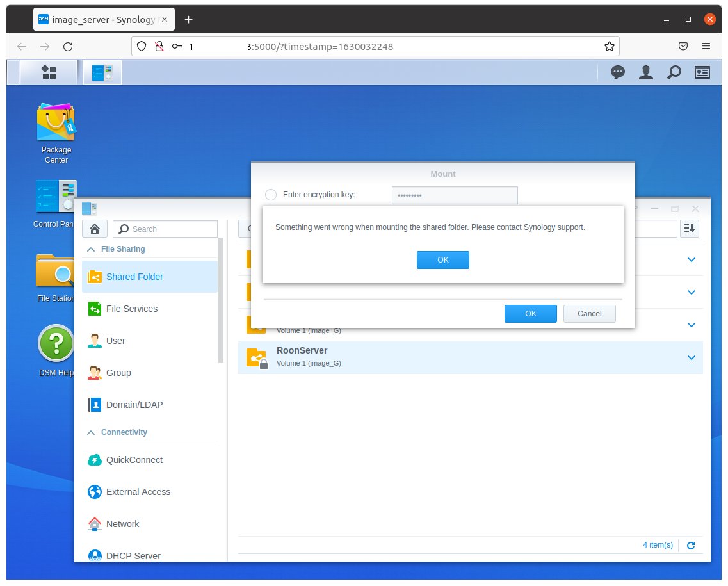Collapse the Connectivity section
The width and height of the screenshot is (728, 586).
pyautogui.click(x=90, y=432)
